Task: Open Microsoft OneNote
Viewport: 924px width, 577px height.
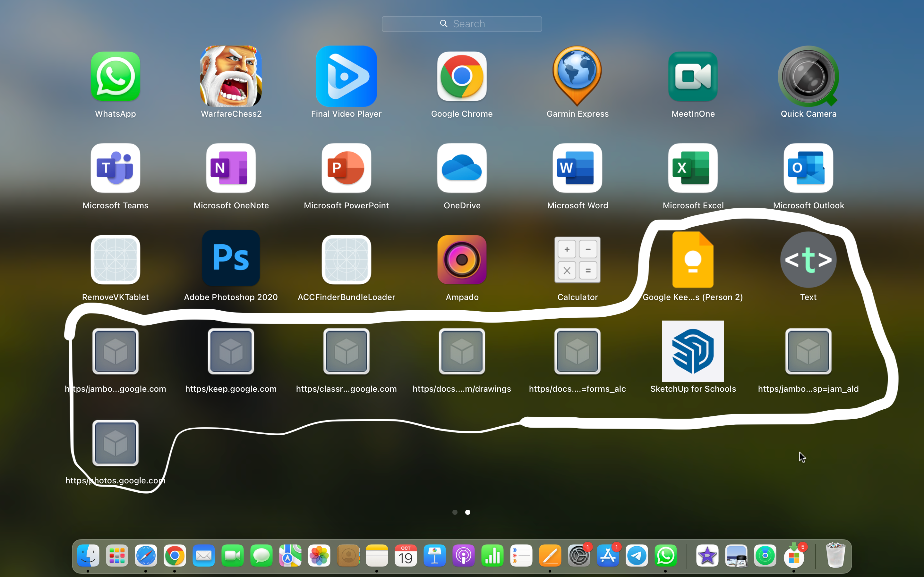Action: (x=231, y=168)
